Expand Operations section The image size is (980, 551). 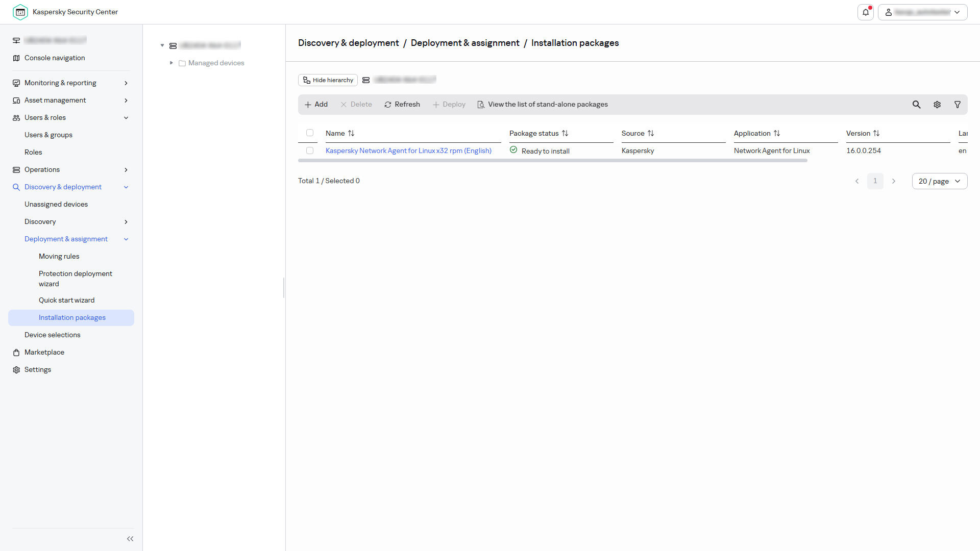point(126,170)
